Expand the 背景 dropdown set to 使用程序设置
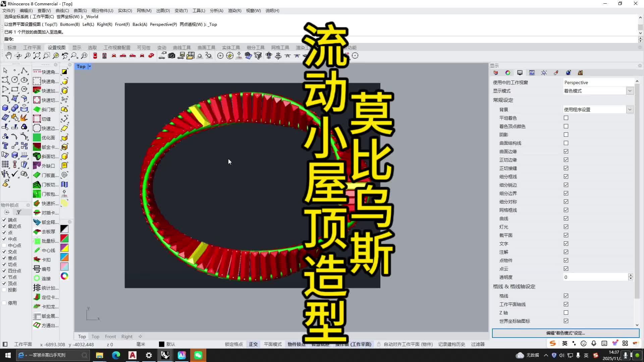Screen dimensions: 644x362 click(630, 109)
